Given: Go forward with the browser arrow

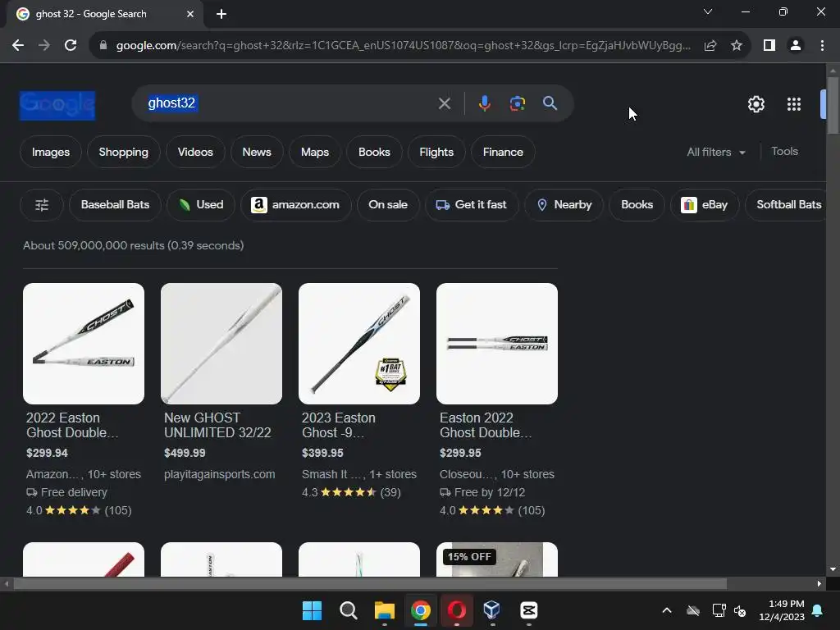Looking at the screenshot, I should [x=44, y=46].
